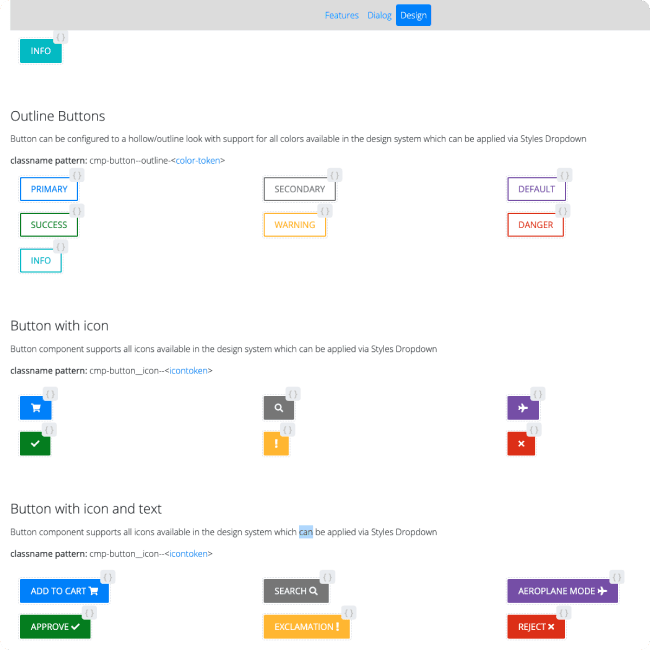Click the outline Warning button
This screenshot has width=650, height=650.
click(295, 225)
